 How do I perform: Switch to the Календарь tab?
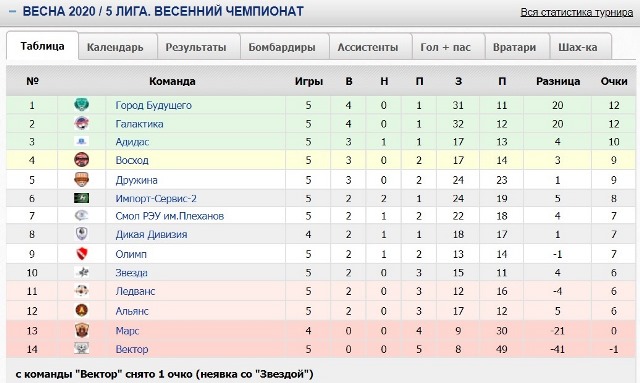click(116, 47)
